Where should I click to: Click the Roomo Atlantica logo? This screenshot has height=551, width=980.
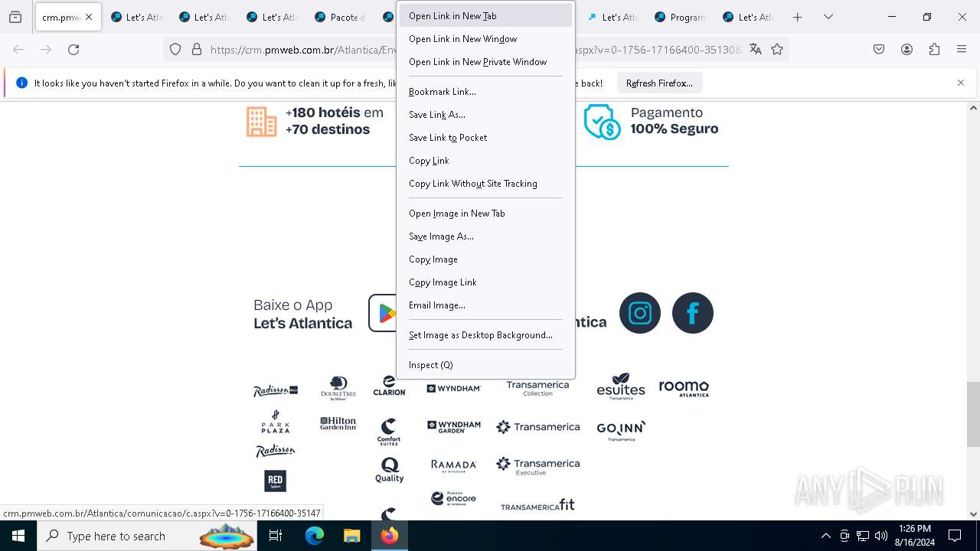(684, 389)
